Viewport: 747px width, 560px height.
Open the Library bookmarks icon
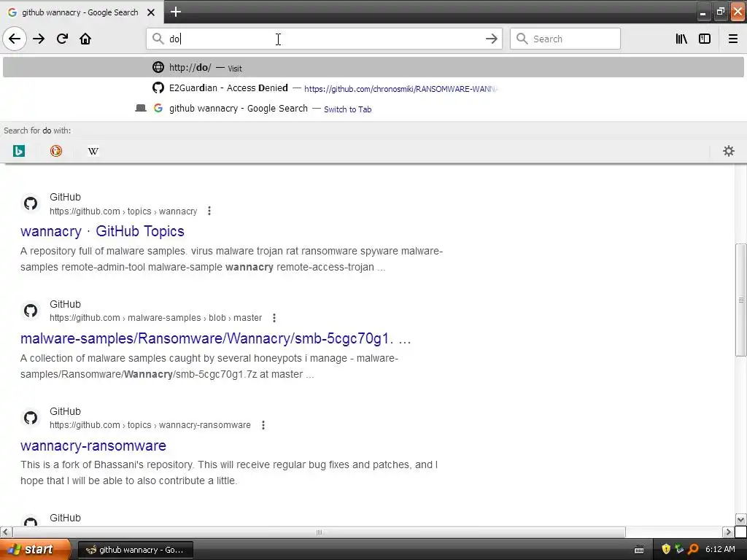pyautogui.click(x=681, y=39)
